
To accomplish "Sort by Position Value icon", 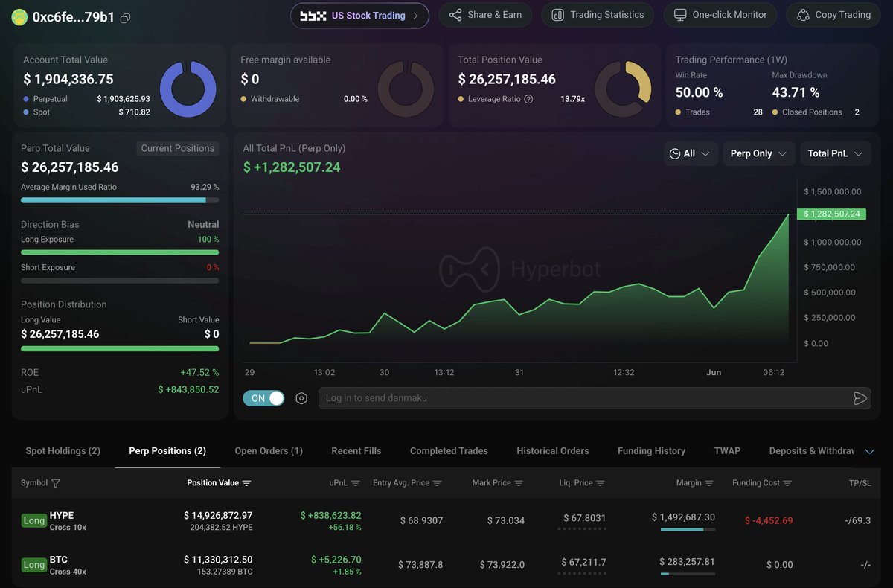I will 247,483.
